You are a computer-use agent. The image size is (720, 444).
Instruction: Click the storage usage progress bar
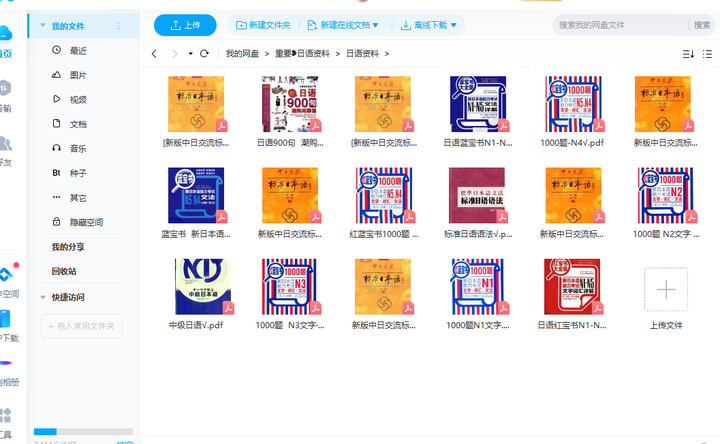pos(83,432)
